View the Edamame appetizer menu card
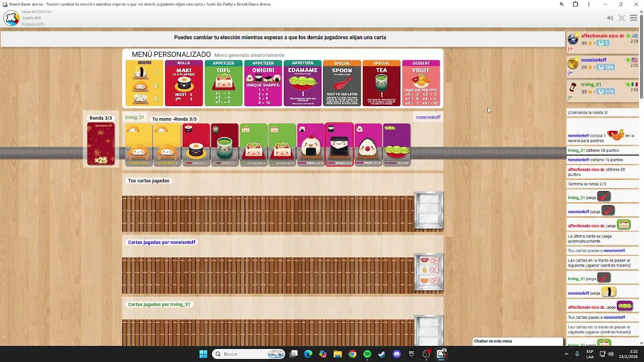 pyautogui.click(x=302, y=83)
